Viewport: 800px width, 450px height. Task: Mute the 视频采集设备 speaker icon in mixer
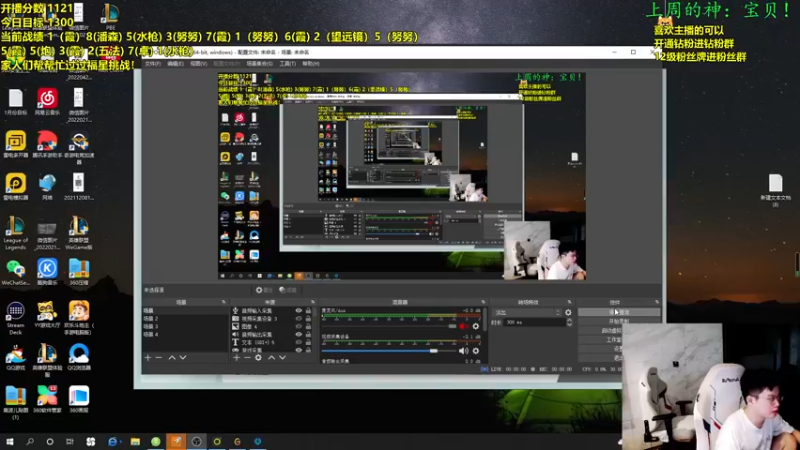click(x=463, y=351)
